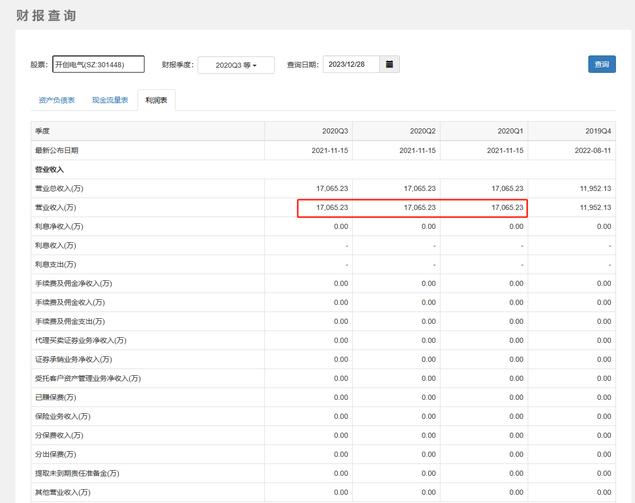Select the 利润表 tab
Screen dimensions: 635x503
[x=156, y=100]
